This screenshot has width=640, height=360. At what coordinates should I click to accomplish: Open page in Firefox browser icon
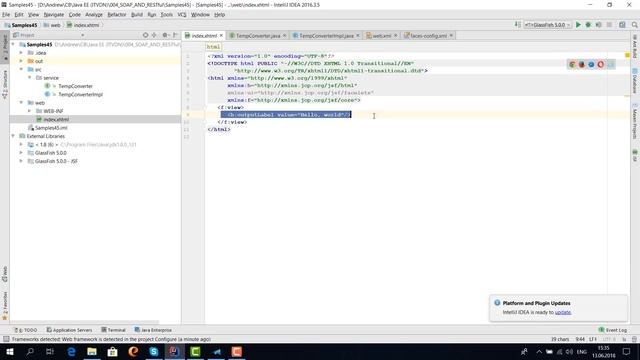[x=582, y=64]
